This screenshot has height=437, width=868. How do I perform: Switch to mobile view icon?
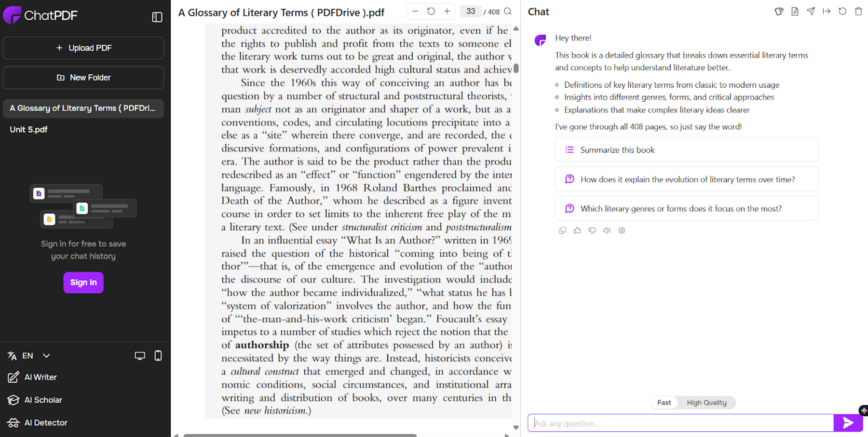[x=158, y=356]
